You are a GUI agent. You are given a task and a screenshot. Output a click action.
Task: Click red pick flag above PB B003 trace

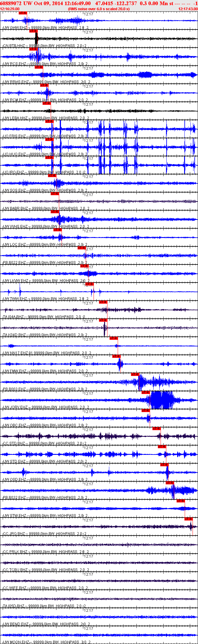(x=135, y=374)
